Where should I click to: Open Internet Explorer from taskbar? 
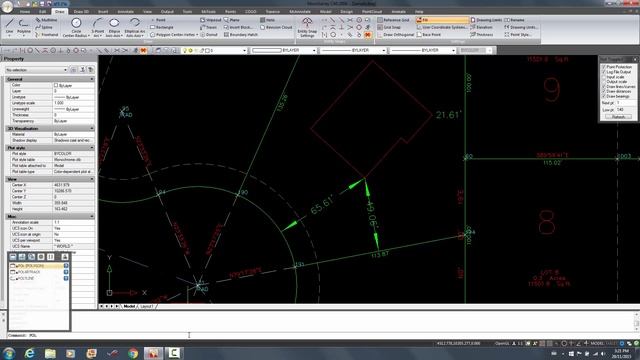[29, 353]
